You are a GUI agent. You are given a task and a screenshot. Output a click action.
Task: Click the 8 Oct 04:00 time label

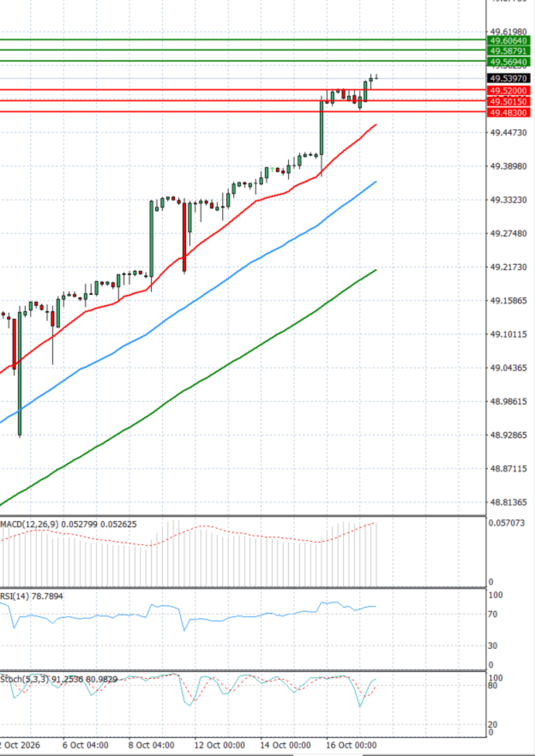point(151,745)
